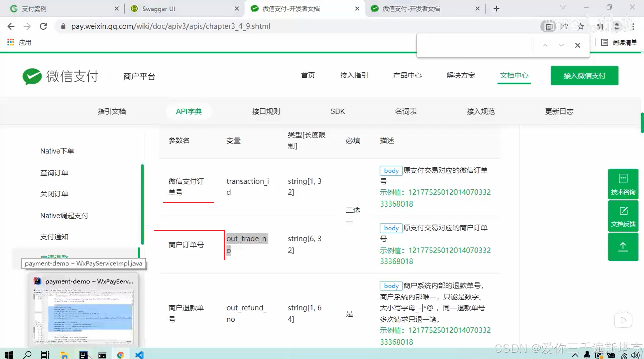
Task: Open the Windows Start menu
Action: point(9,354)
